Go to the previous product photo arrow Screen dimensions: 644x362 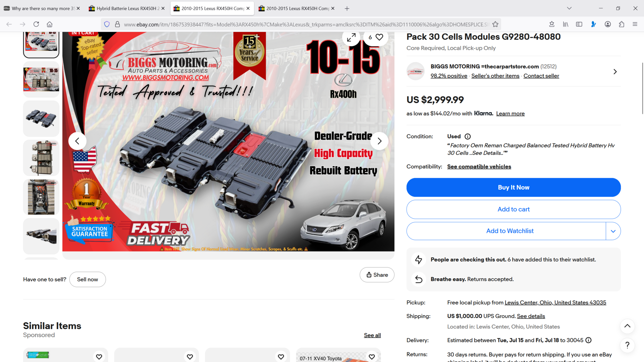pyautogui.click(x=77, y=141)
